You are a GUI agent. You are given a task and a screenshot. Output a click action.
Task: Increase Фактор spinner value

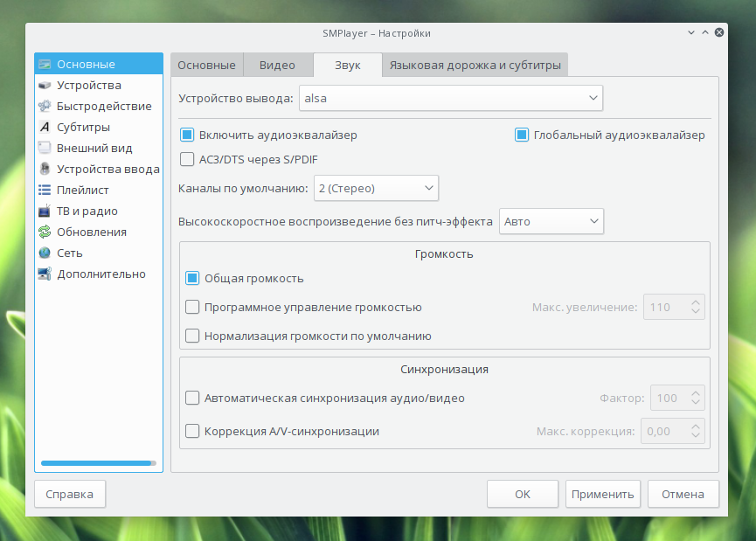pos(695,393)
